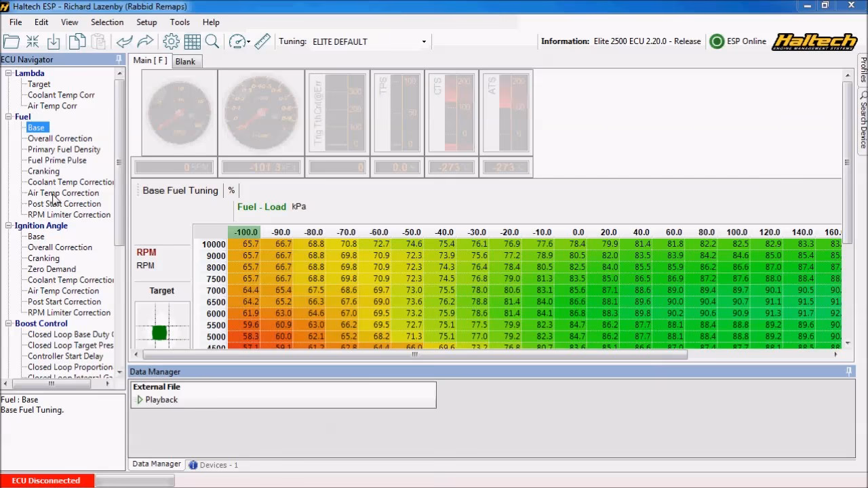Click the Undo arrow icon
Image resolution: width=868 pixels, height=488 pixels.
pos(124,41)
